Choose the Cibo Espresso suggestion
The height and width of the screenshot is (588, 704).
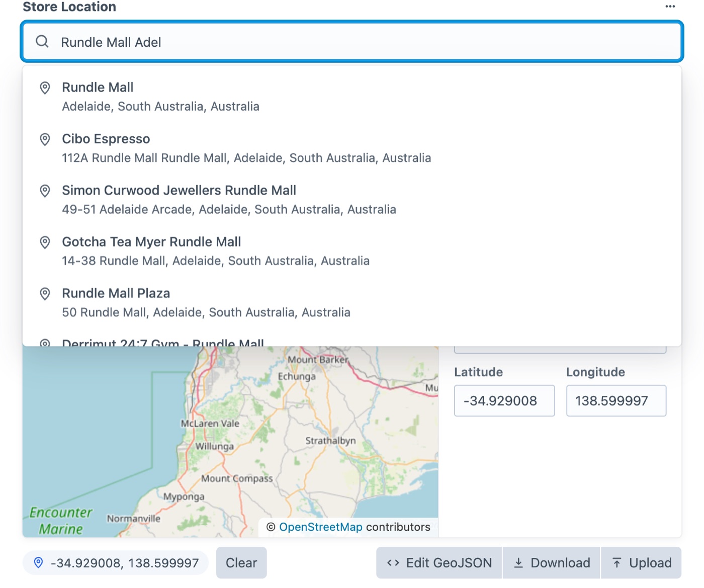pos(352,148)
